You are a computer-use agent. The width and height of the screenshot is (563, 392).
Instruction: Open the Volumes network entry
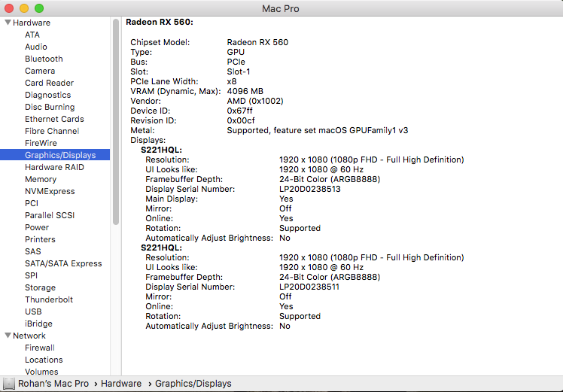point(41,372)
